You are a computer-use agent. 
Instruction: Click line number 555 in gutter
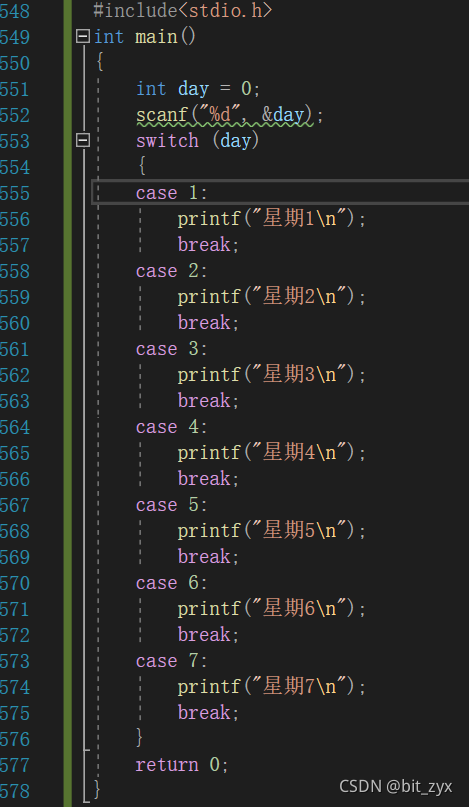tap(15, 193)
